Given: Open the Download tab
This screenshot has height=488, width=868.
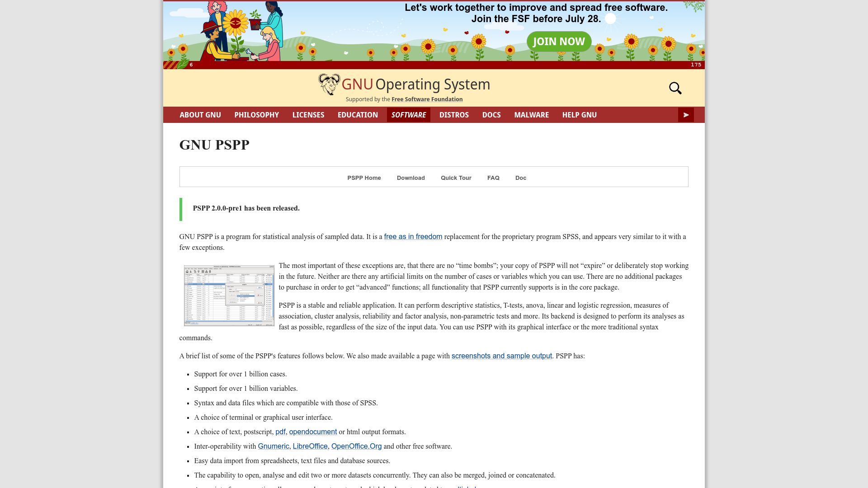Looking at the screenshot, I should pos(410,178).
